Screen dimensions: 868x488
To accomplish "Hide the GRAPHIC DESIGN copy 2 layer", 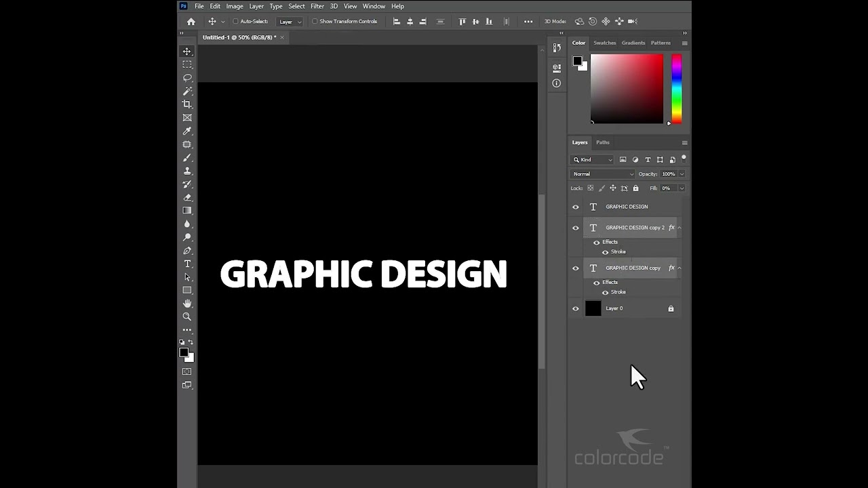I will pos(576,228).
